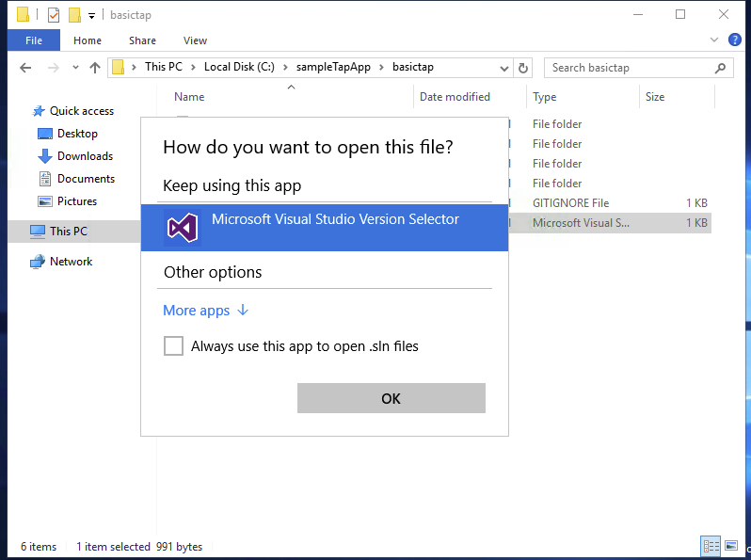Image resolution: width=751 pixels, height=560 pixels.
Task: Select Pictures in navigation pane
Action: 77,201
